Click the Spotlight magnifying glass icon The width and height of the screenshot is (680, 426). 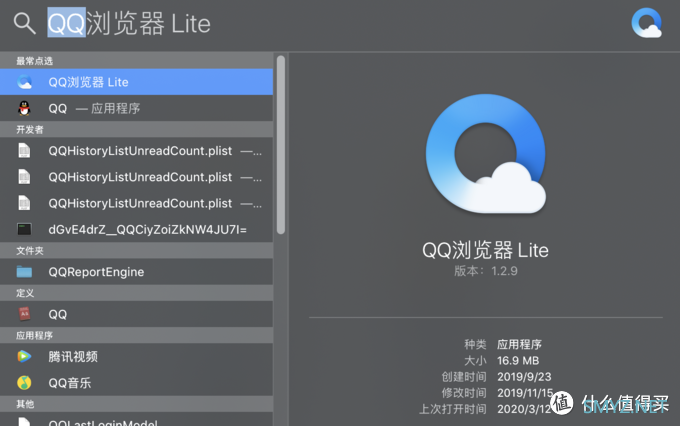24,23
